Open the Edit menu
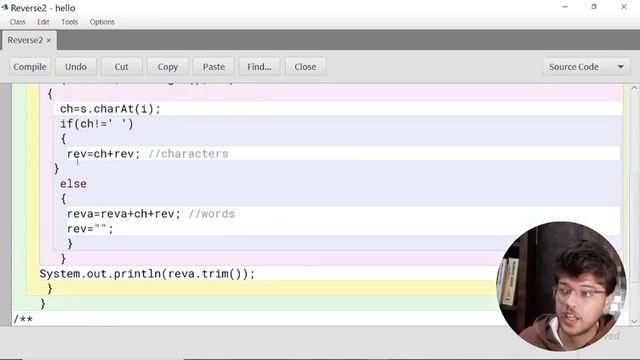640x360 pixels. pos(43,22)
